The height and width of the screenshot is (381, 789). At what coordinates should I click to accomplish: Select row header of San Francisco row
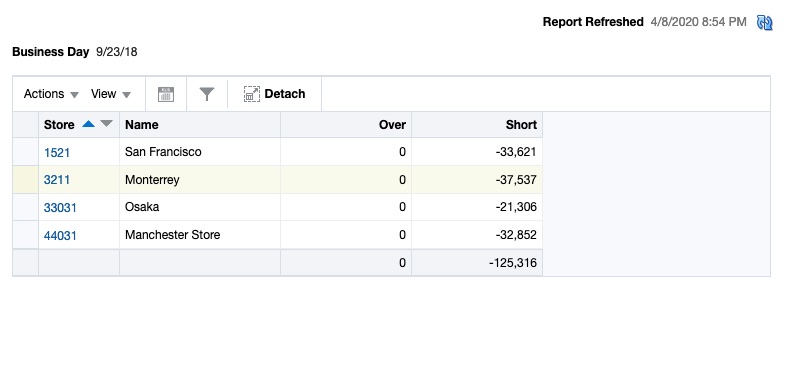26,152
